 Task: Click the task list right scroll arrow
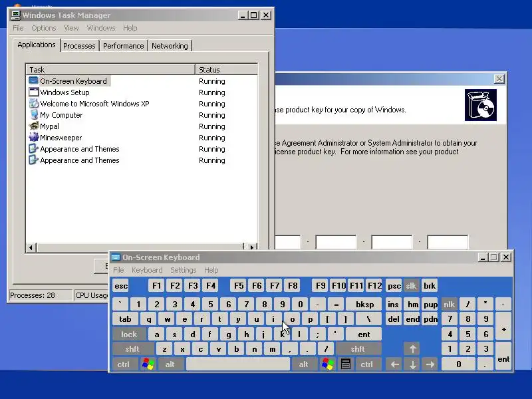(x=252, y=247)
